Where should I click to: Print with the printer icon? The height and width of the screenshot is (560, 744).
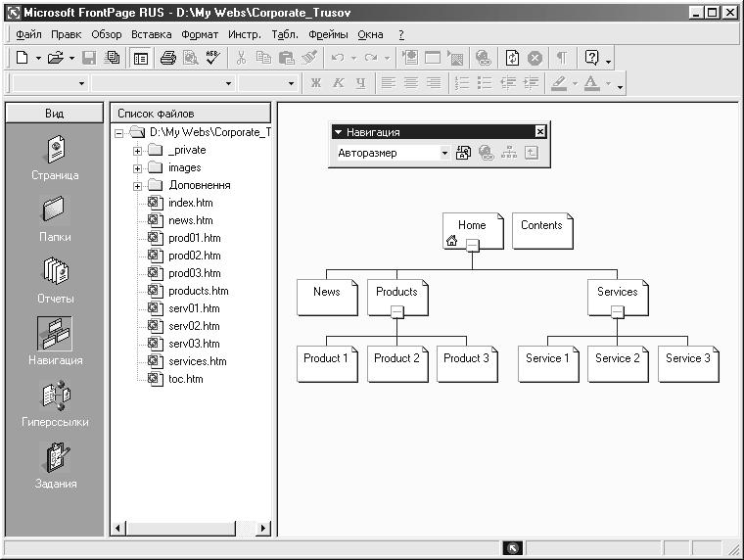[168, 58]
